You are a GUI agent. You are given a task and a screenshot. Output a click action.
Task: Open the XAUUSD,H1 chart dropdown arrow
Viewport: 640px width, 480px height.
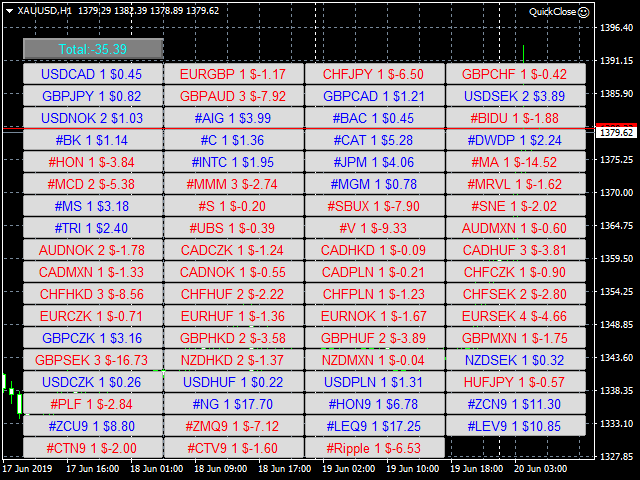point(9,11)
